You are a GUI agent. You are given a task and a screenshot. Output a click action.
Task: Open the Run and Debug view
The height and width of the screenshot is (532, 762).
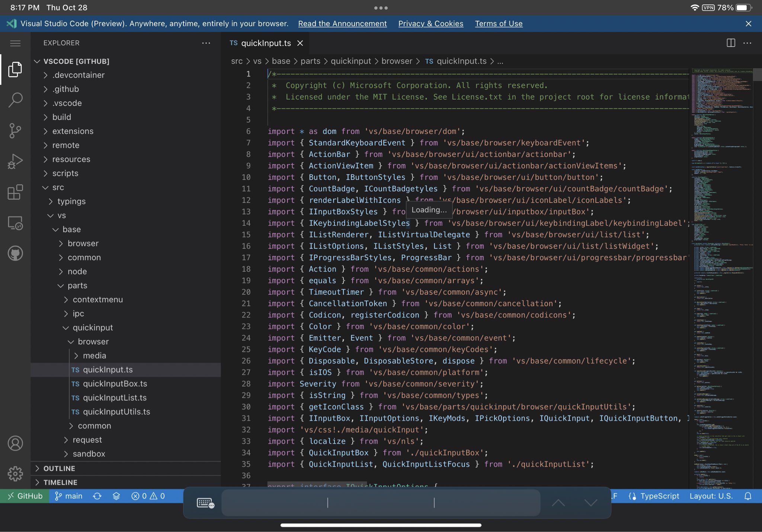[15, 161]
